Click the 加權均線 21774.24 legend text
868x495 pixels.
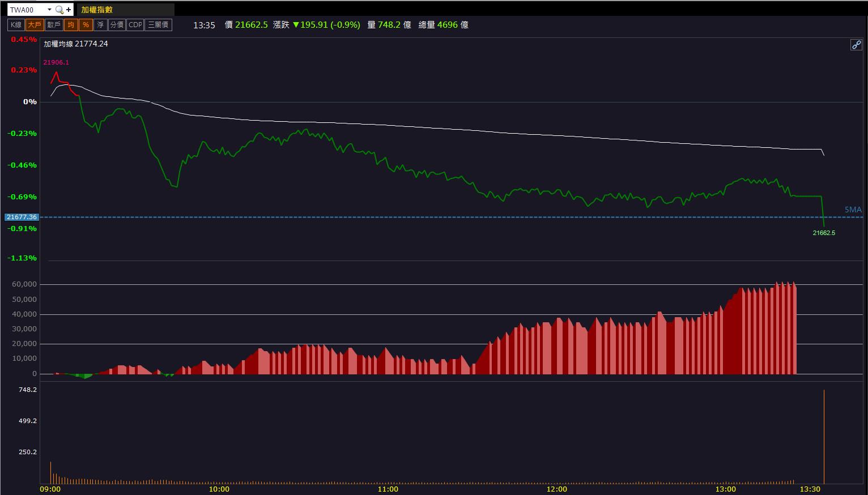[76, 44]
